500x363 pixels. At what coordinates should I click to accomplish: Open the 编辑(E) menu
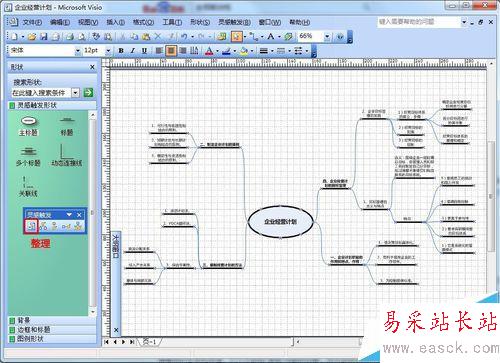60,22
